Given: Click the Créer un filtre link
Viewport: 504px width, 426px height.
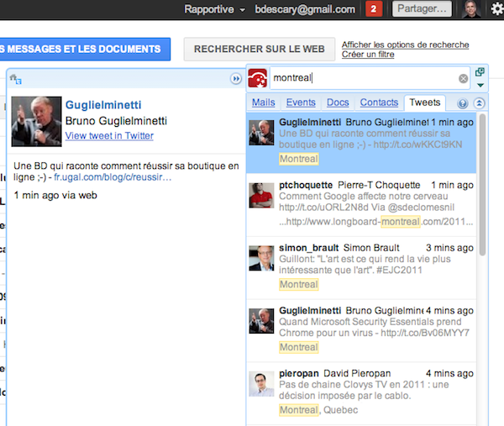Looking at the screenshot, I should coord(368,55).
